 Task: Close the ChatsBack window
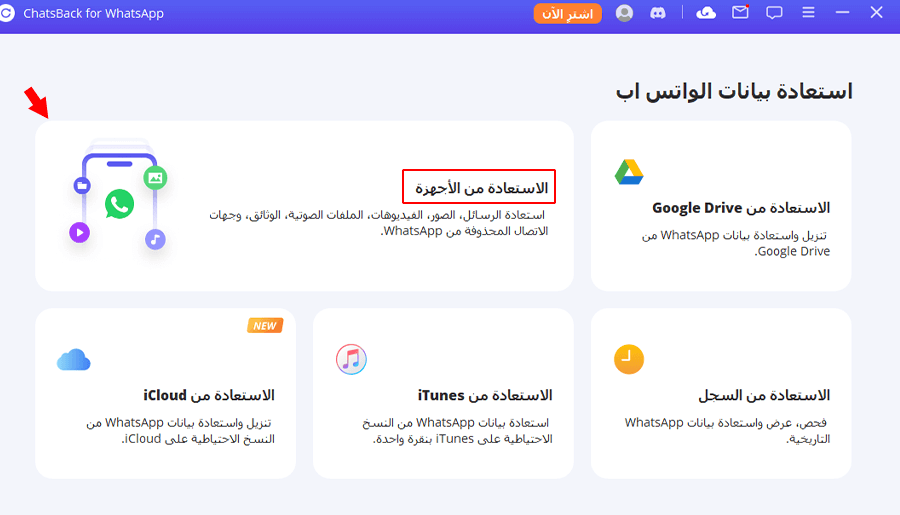click(x=876, y=12)
